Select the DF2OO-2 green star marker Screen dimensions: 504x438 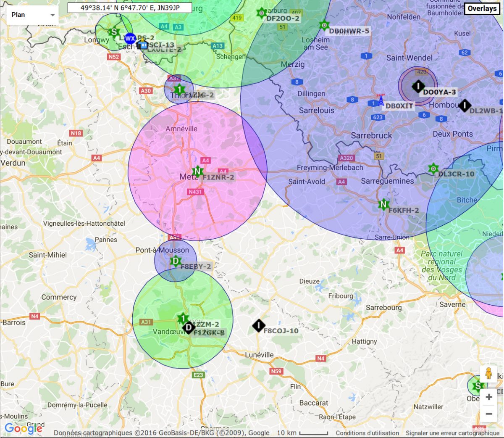pyautogui.click(x=262, y=13)
